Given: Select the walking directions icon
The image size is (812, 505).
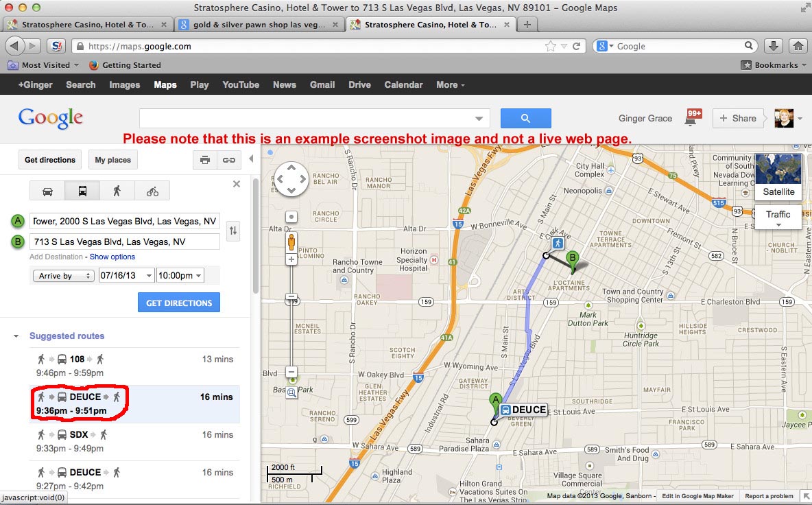Looking at the screenshot, I should 117,191.
